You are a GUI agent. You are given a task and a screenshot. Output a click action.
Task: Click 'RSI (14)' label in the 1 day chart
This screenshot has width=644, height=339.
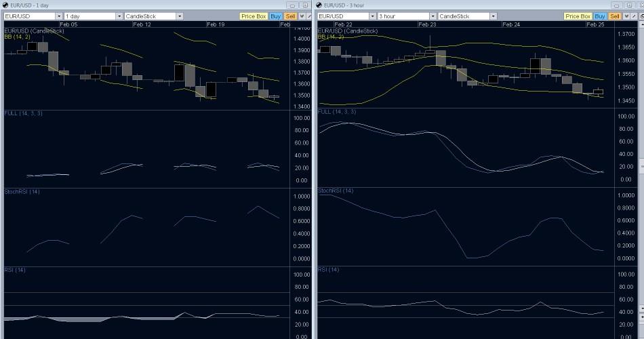pyautogui.click(x=15, y=270)
